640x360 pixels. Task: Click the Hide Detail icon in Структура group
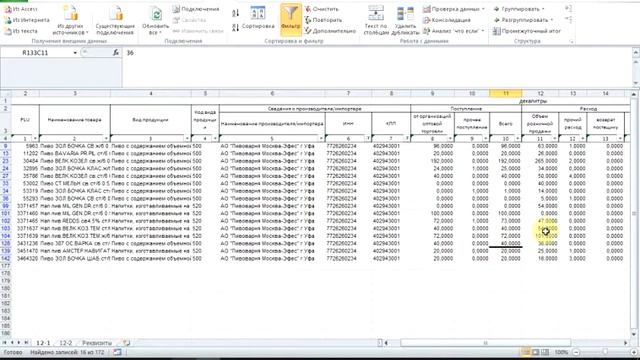click(569, 19)
